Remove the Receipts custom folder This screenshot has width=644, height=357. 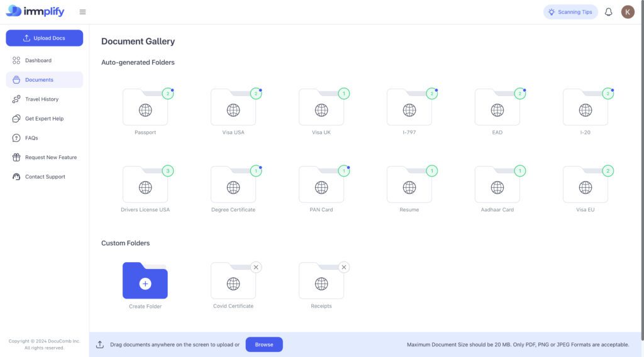(x=343, y=267)
